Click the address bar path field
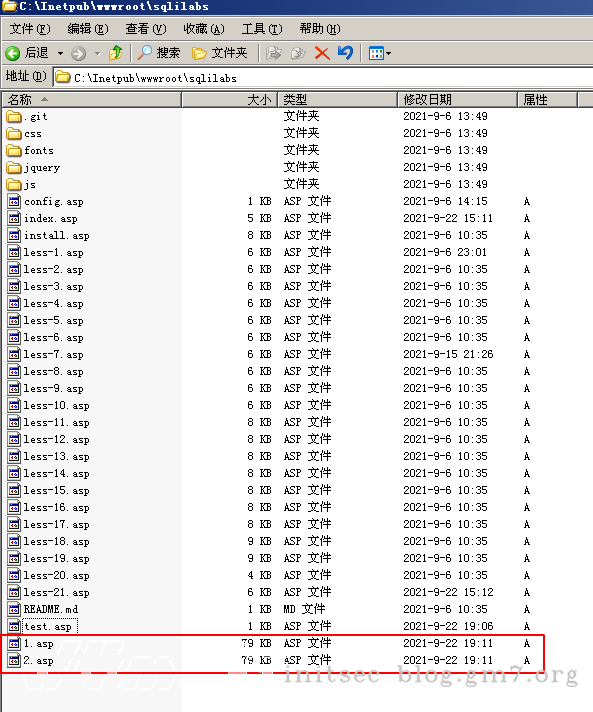The height and width of the screenshot is (712, 593). (323, 78)
